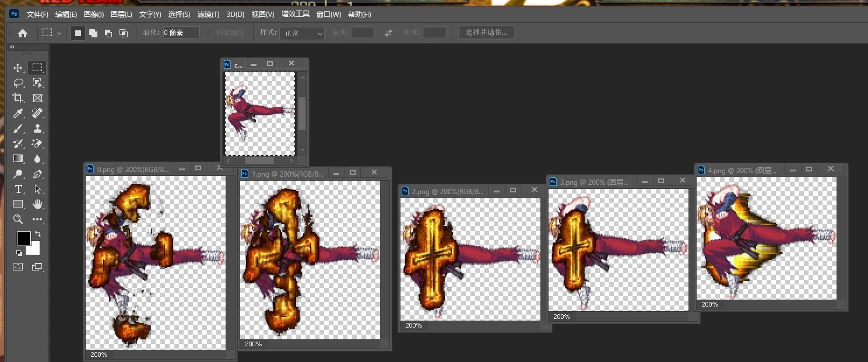This screenshot has height=362, width=868.
Task: Click the 高度 height input field
Action: pos(435,33)
